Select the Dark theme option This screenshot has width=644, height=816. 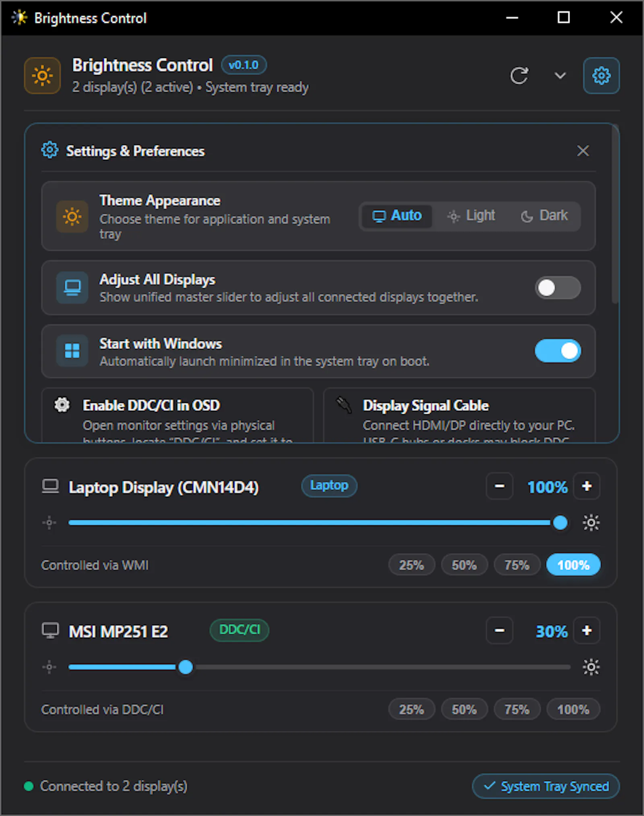pos(544,216)
